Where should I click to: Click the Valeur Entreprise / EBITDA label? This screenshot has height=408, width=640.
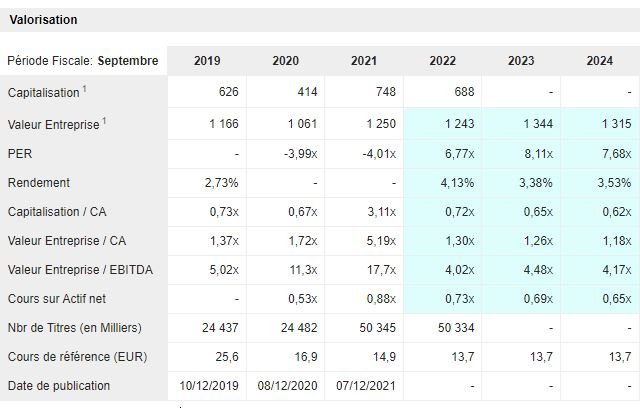point(75,270)
